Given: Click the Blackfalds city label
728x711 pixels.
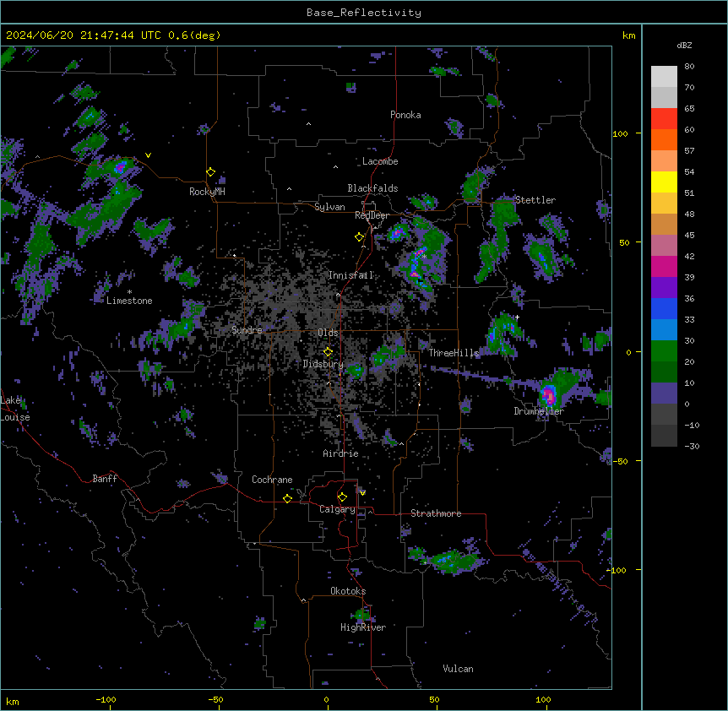Looking at the screenshot, I should (x=372, y=188).
